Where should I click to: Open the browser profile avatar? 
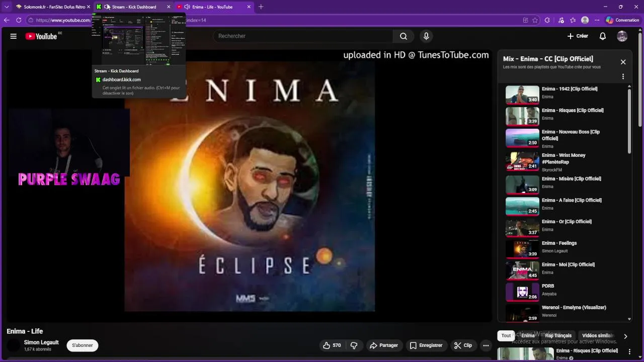click(x=585, y=20)
